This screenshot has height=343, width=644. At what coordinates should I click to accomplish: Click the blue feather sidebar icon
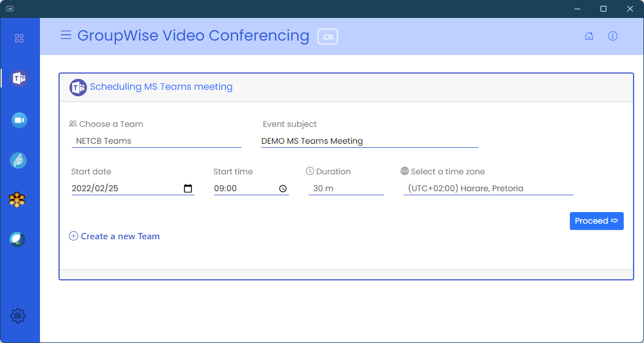[19, 160]
